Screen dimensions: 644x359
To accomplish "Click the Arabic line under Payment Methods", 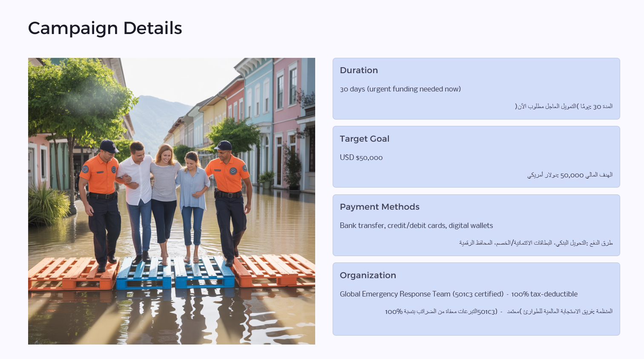I will coord(535,243).
